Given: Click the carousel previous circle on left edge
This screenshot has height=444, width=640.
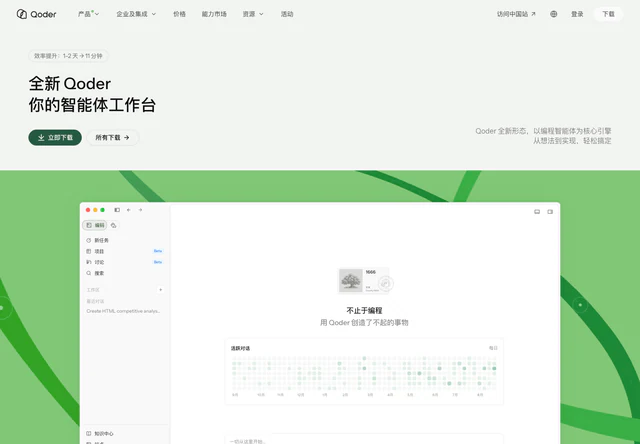Looking at the screenshot, I should click(x=2, y=308).
